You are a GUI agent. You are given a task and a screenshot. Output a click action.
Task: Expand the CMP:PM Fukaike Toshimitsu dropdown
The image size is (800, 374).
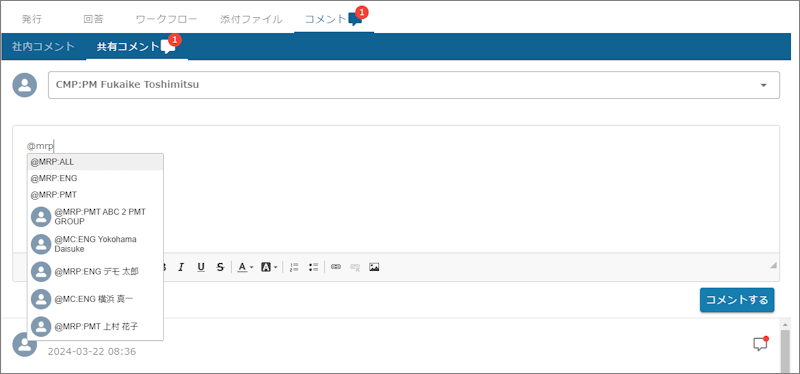pos(414,85)
